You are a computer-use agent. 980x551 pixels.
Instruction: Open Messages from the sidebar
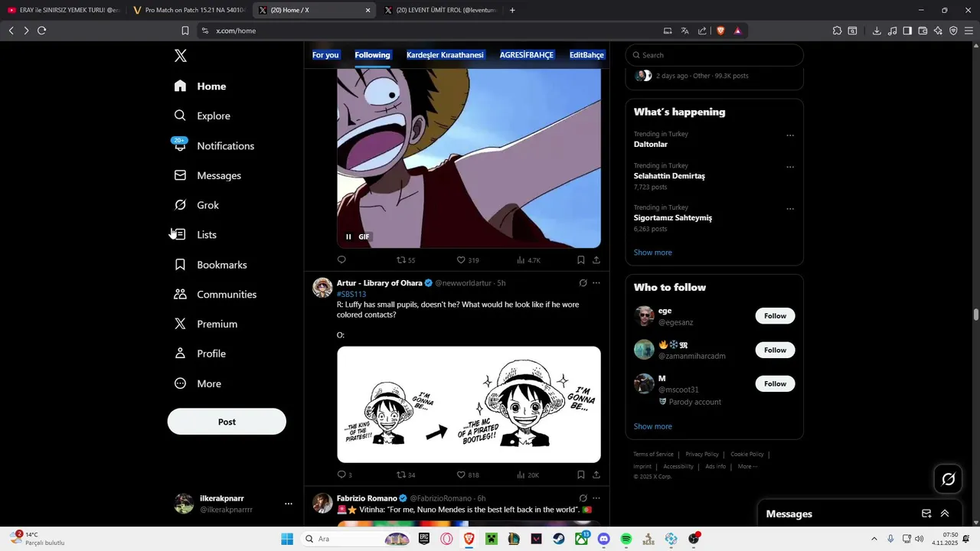(x=208, y=175)
